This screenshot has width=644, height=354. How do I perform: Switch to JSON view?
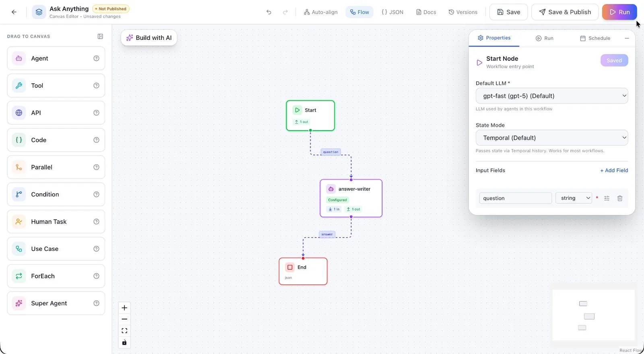(392, 12)
